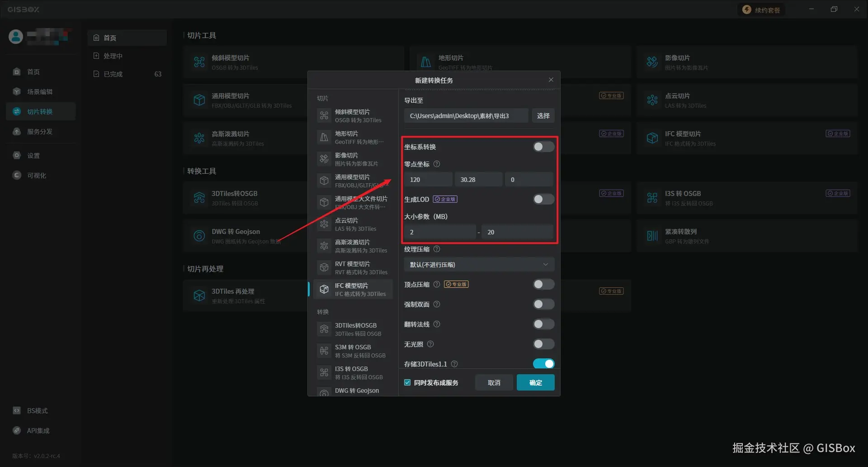
Task: Click the 导出至 path input field
Action: [x=466, y=115]
